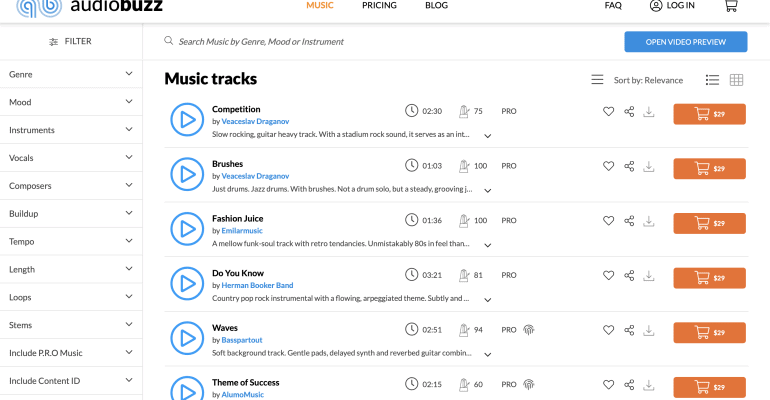770x400 pixels.
Task: Play the Waves track
Action: [x=187, y=338]
